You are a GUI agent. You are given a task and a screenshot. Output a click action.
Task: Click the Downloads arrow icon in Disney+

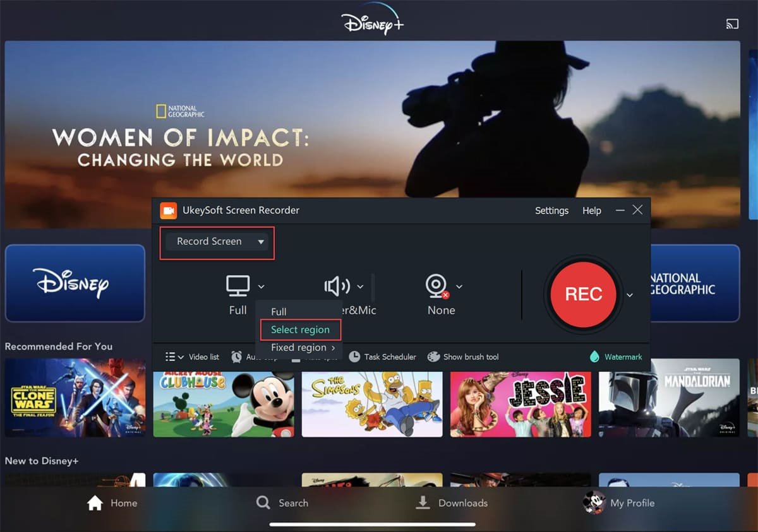click(423, 503)
